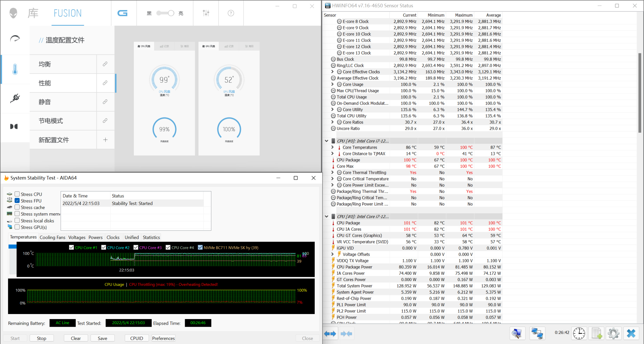
Task: Click the Alienware head logo icon
Action: (x=13, y=13)
